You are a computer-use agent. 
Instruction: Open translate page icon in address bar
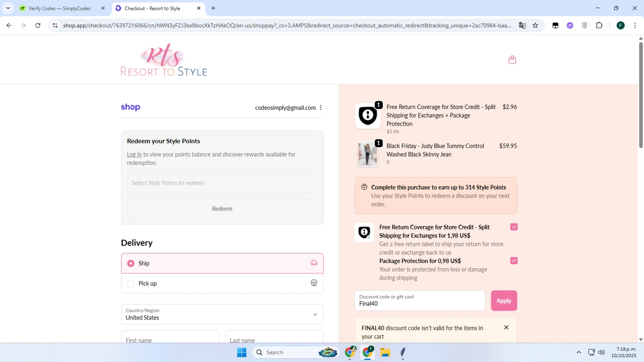click(522, 25)
